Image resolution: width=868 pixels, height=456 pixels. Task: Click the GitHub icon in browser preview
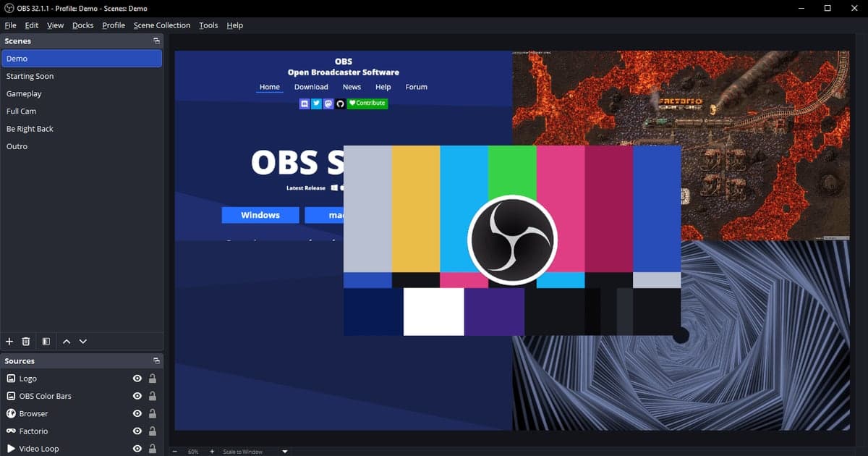[341, 104]
